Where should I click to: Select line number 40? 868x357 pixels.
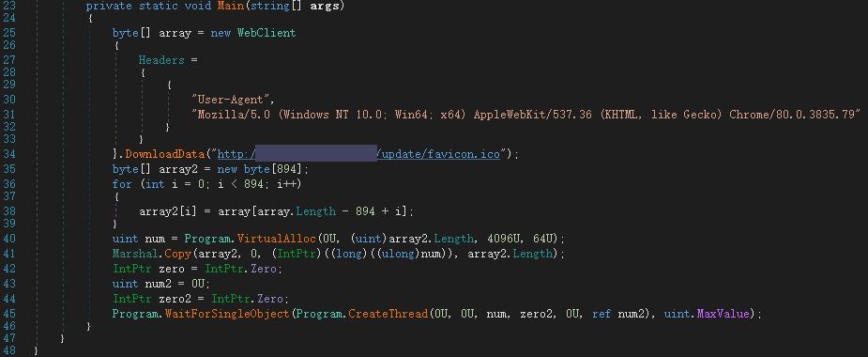point(8,239)
